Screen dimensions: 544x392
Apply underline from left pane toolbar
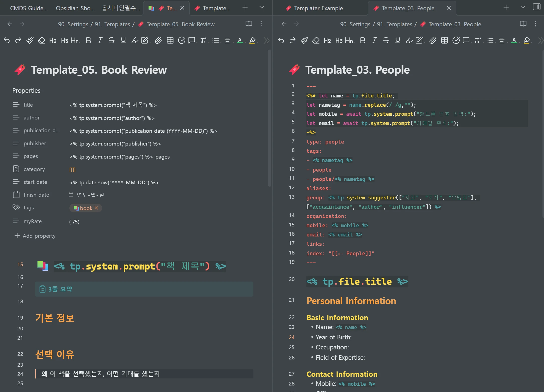click(123, 40)
